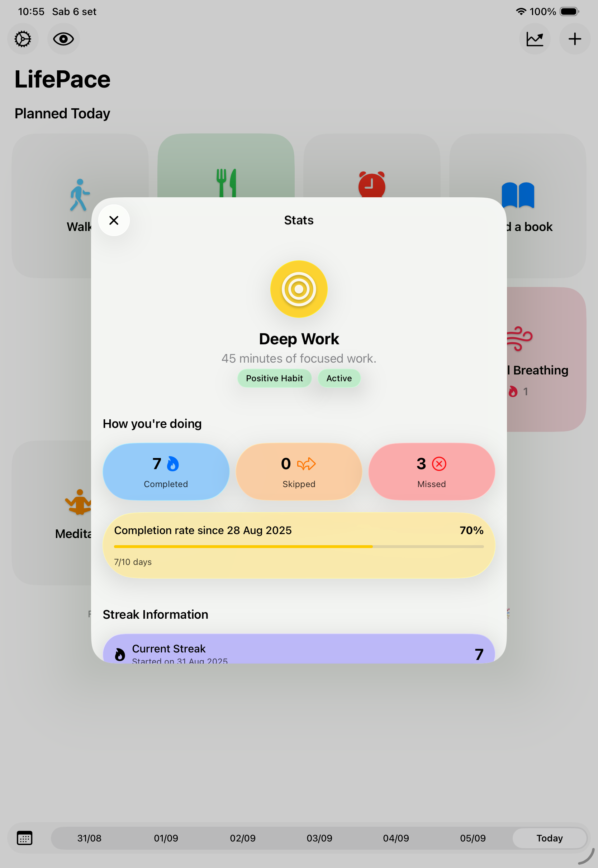The width and height of the screenshot is (598, 868).
Task: Select the 02/09 date tab
Action: pos(243,838)
